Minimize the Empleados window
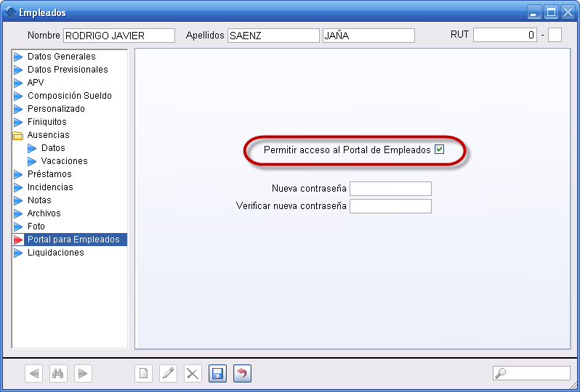The height and width of the screenshot is (392, 580). click(533, 12)
